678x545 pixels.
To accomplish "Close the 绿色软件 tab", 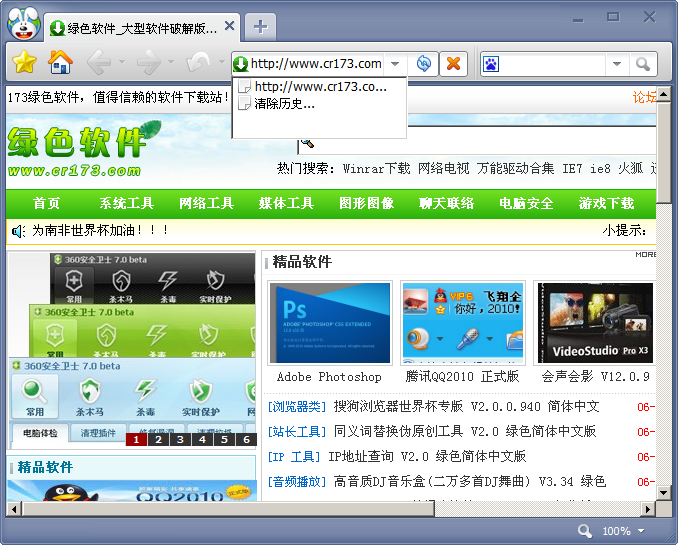I will click(230, 26).
